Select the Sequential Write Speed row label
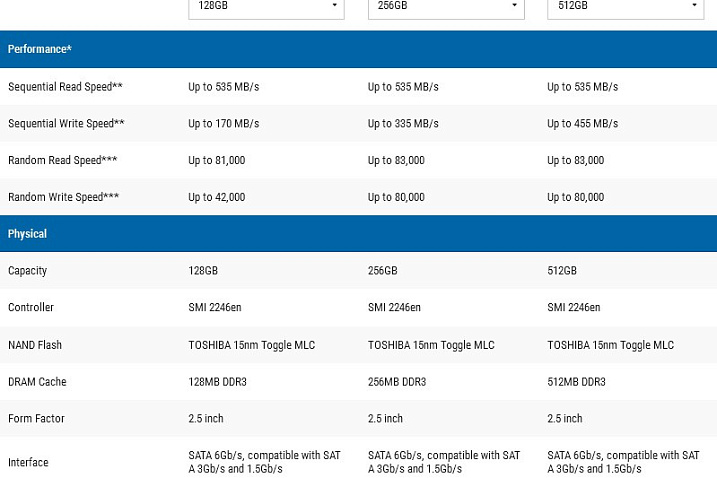 click(x=66, y=124)
